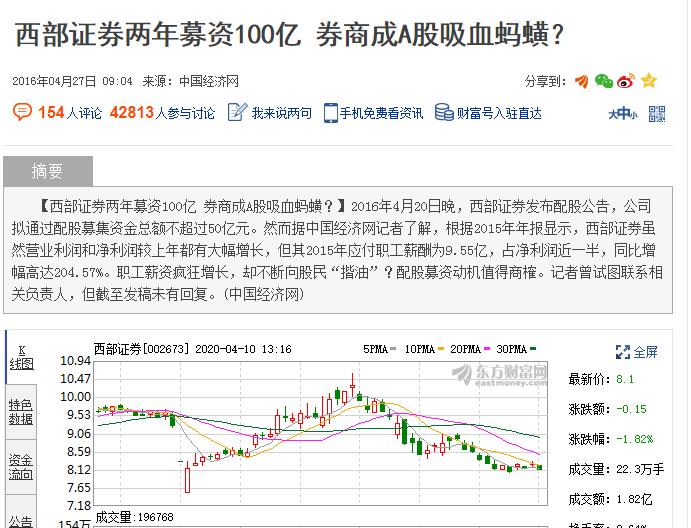Click 我来说两句 link
The image size is (691, 528).
pos(282,113)
